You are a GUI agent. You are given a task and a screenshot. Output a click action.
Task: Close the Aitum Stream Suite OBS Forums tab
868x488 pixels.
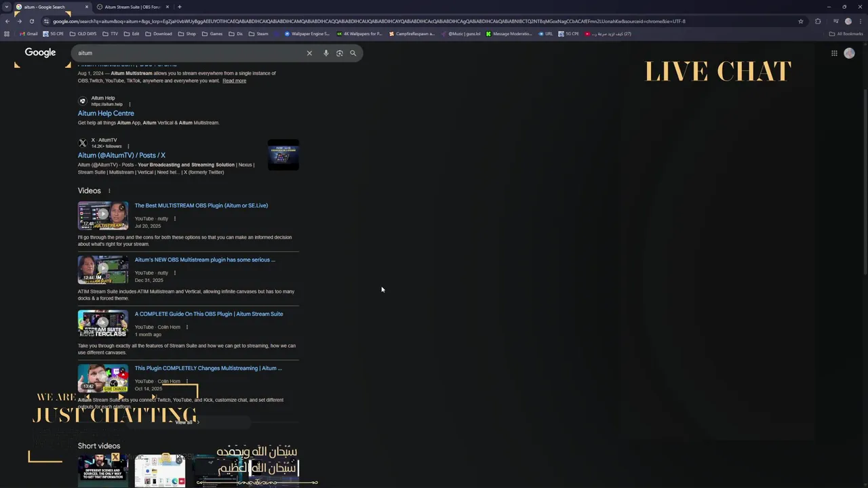point(167,7)
